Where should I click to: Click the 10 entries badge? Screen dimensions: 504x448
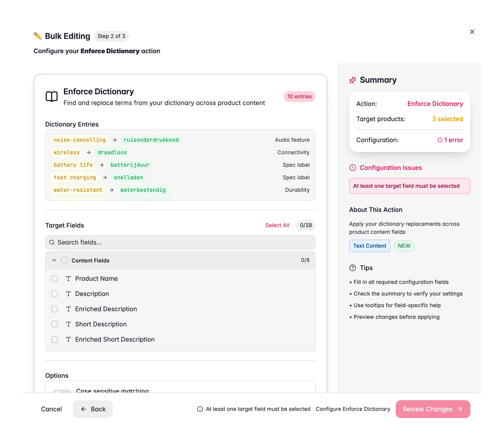pos(299,97)
